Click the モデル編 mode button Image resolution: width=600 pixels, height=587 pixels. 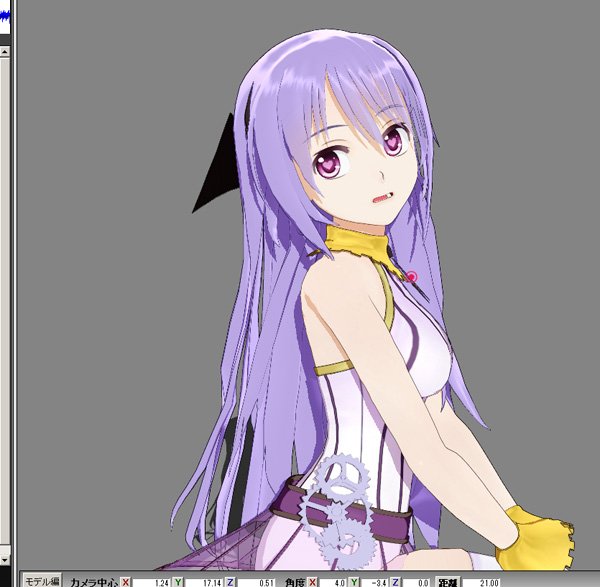click(42, 581)
